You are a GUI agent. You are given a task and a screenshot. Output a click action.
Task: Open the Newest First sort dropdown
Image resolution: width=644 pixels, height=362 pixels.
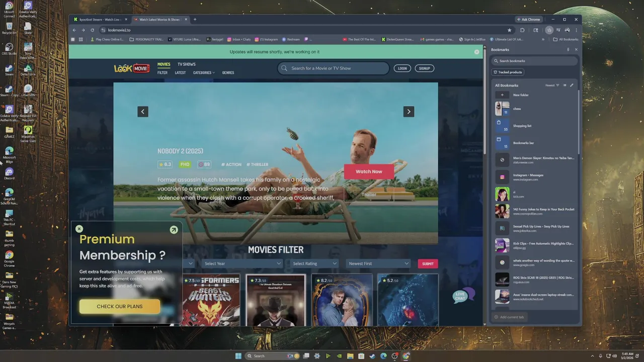(x=378, y=263)
